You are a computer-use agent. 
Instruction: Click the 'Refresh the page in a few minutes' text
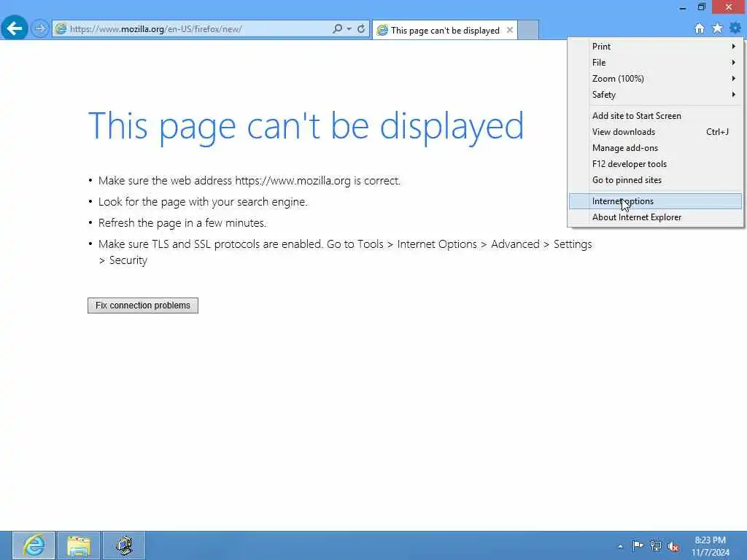click(x=182, y=223)
